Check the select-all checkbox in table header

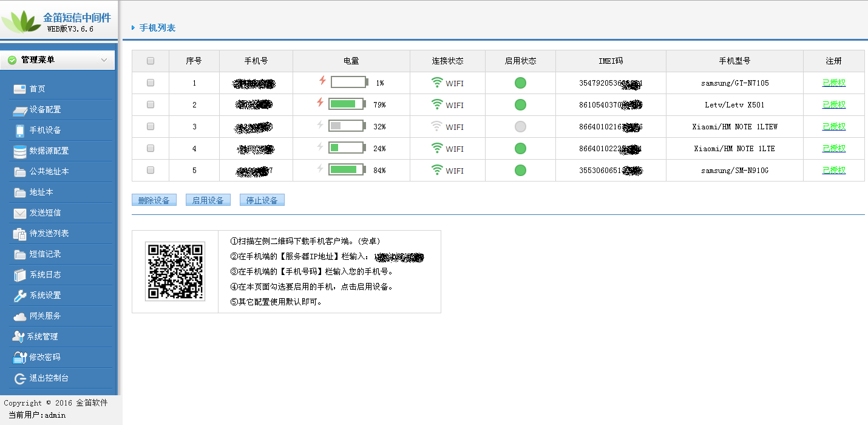pyautogui.click(x=151, y=61)
